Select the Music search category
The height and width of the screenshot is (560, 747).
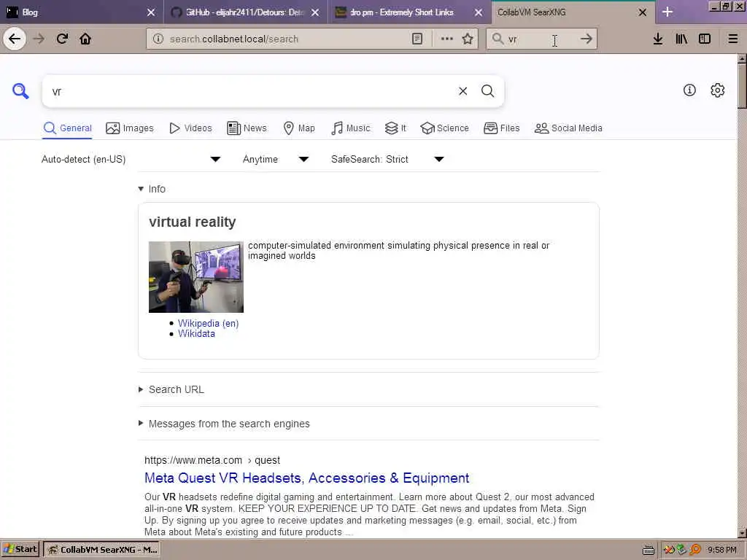(x=350, y=128)
